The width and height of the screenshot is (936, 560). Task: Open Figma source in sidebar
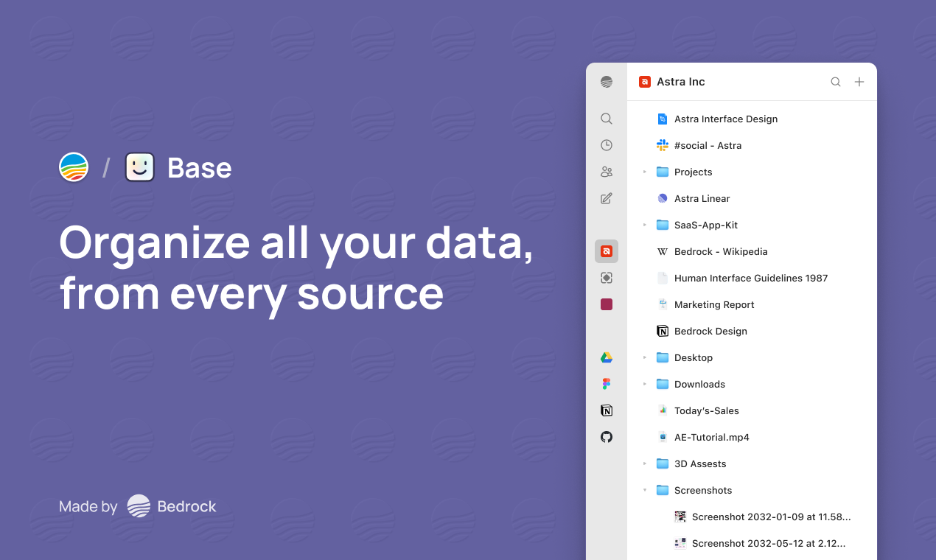(607, 384)
